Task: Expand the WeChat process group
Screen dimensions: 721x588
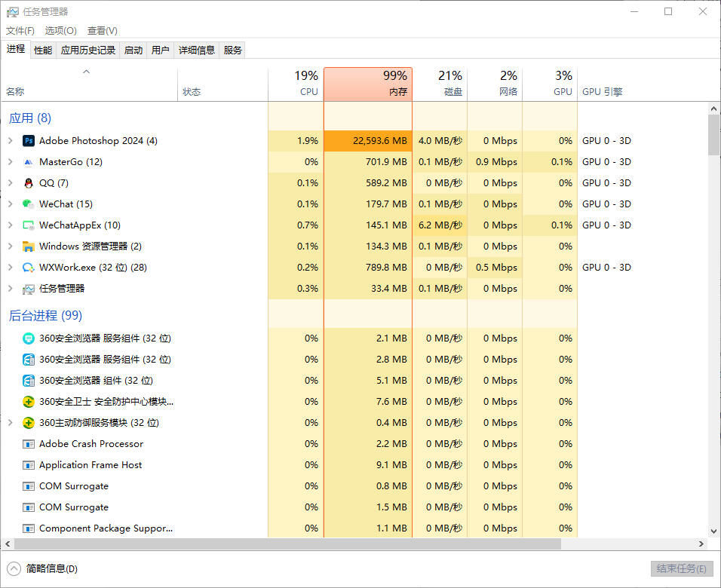Action: [x=10, y=204]
